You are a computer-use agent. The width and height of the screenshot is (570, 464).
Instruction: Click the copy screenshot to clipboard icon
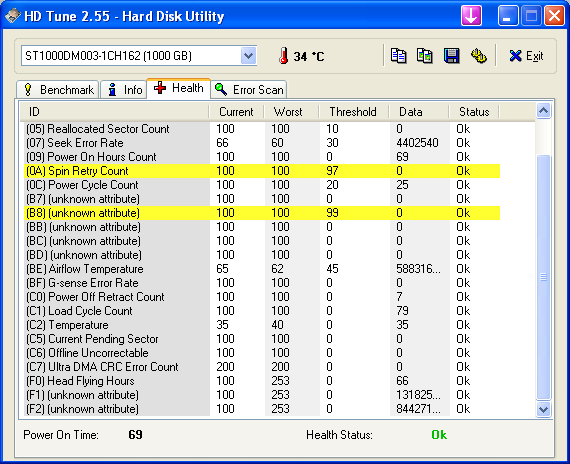pyautogui.click(x=425, y=56)
